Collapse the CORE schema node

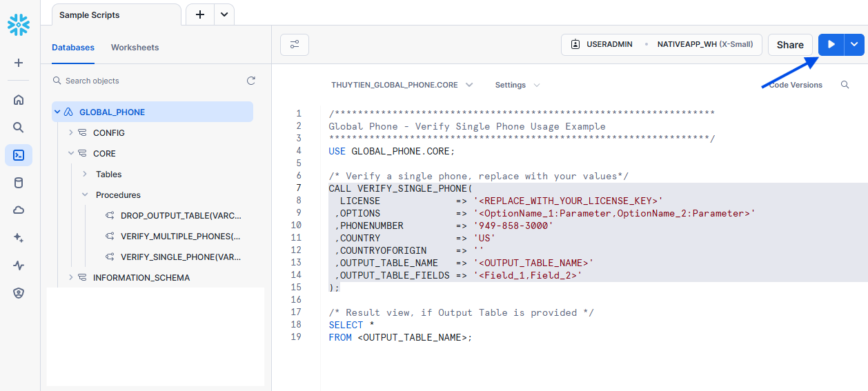70,154
